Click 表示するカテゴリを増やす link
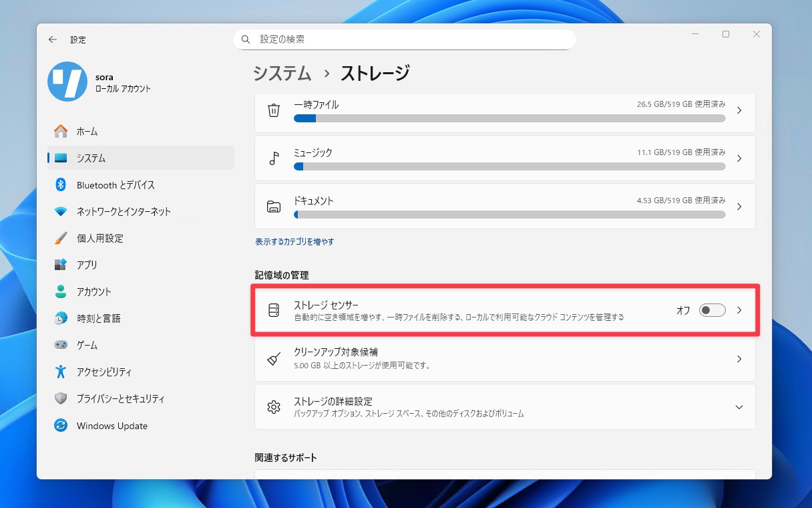 click(294, 241)
